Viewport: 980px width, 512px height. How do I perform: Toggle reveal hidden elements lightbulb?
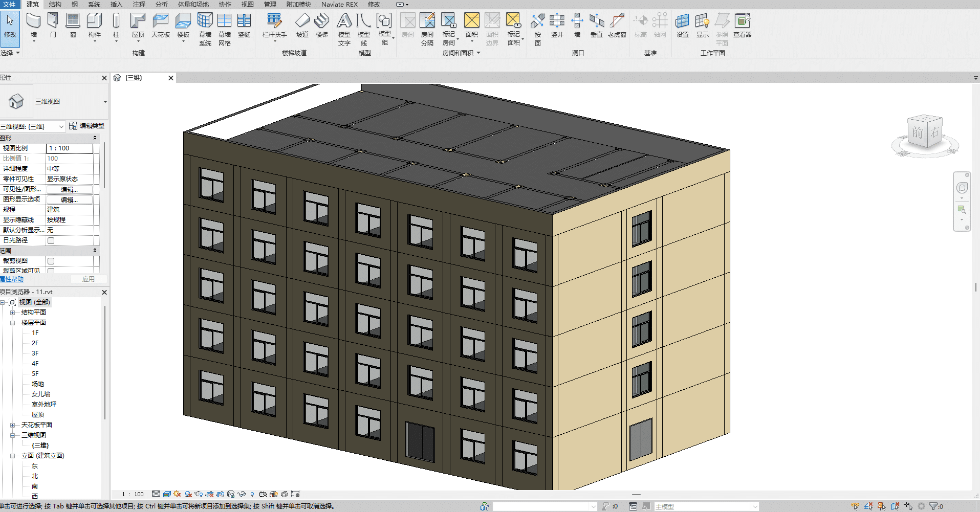252,494
